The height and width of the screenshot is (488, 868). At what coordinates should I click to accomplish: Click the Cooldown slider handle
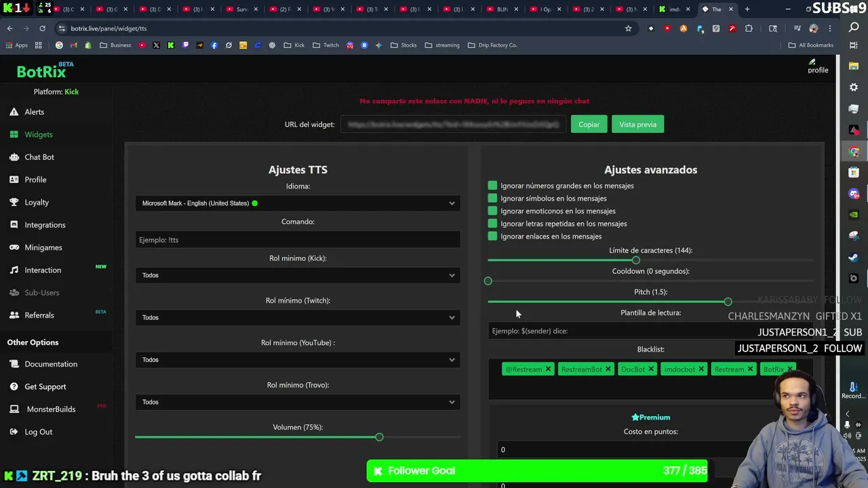click(x=488, y=281)
